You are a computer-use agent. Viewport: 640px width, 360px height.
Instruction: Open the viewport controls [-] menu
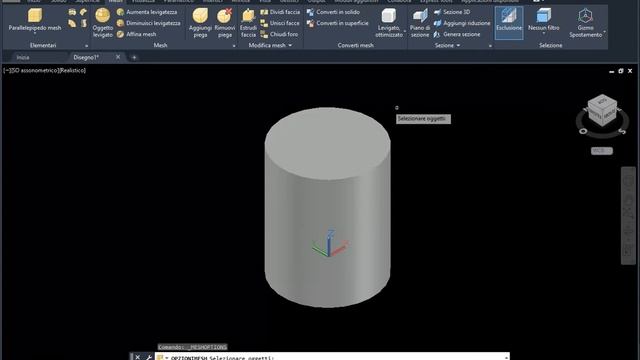point(6,71)
